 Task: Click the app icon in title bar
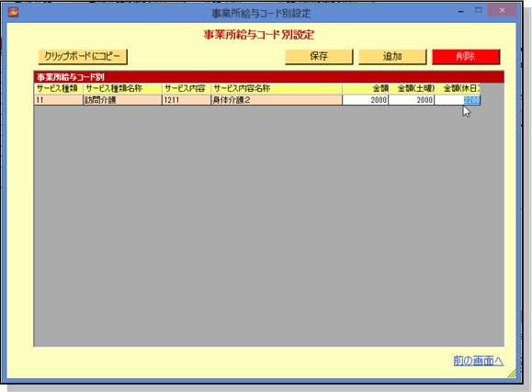coord(13,13)
